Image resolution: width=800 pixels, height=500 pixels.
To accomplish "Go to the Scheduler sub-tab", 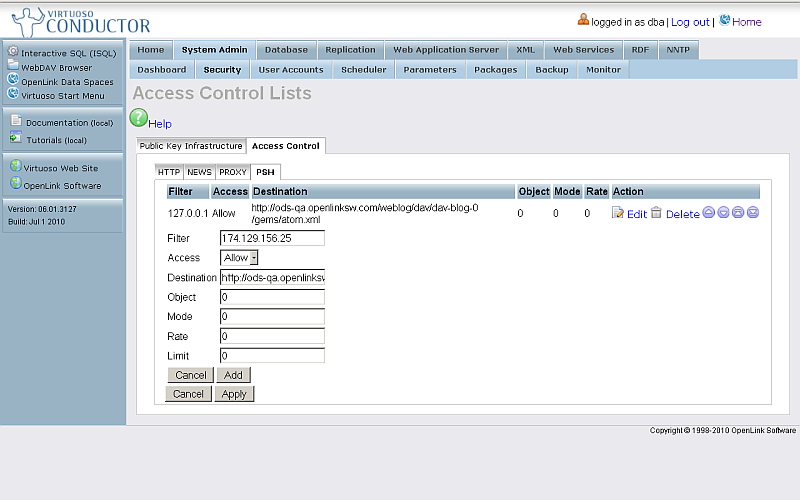I will pyautogui.click(x=364, y=70).
